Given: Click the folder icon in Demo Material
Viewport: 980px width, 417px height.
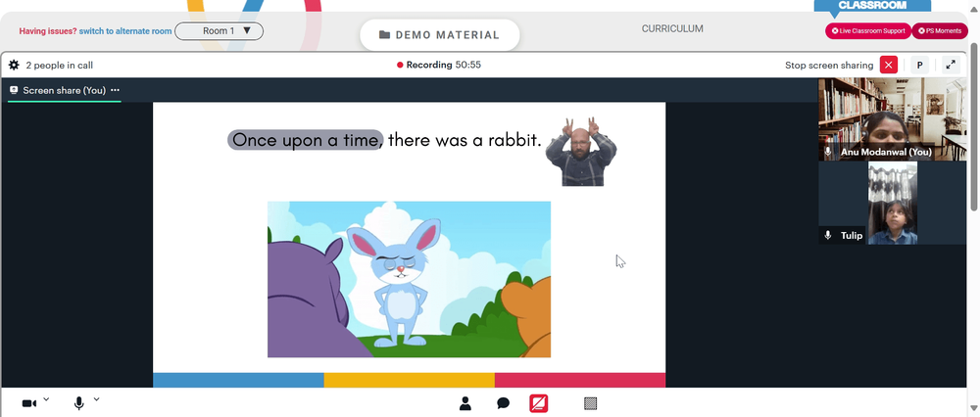Looking at the screenshot, I should click(384, 35).
